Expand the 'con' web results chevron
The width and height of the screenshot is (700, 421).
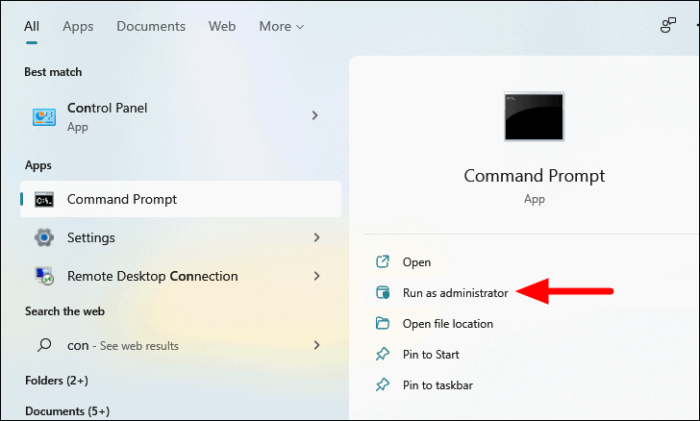(317, 345)
